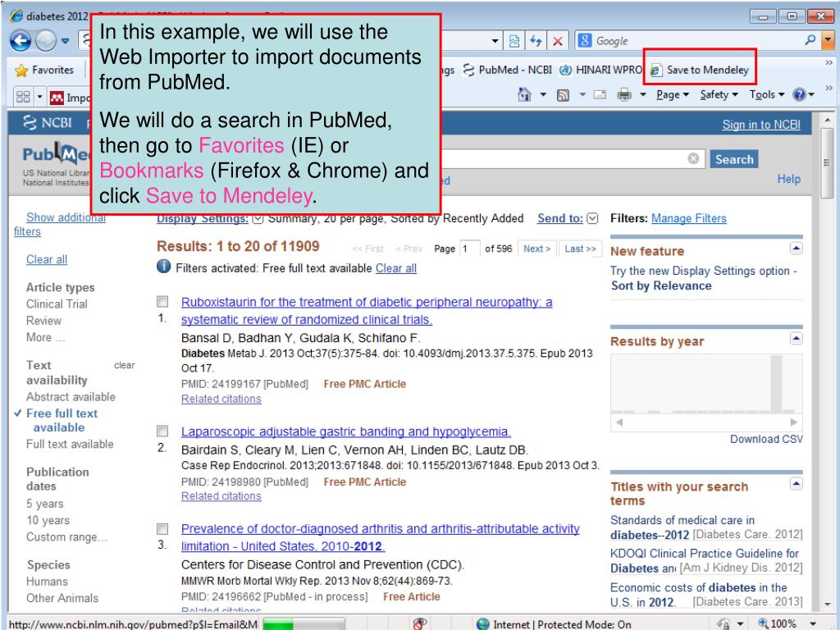The width and height of the screenshot is (840, 630).
Task: Click the Home icon in the command bar
Action: coord(524,95)
